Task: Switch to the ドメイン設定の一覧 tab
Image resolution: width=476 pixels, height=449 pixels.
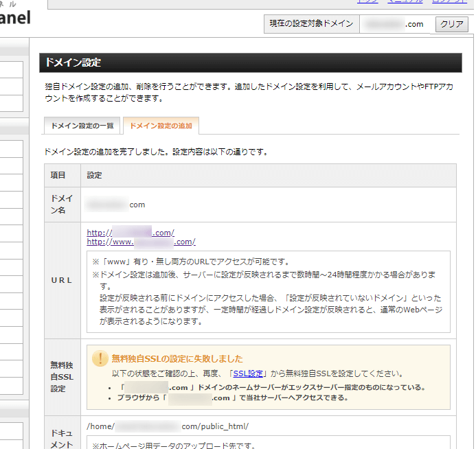Action: click(x=82, y=126)
